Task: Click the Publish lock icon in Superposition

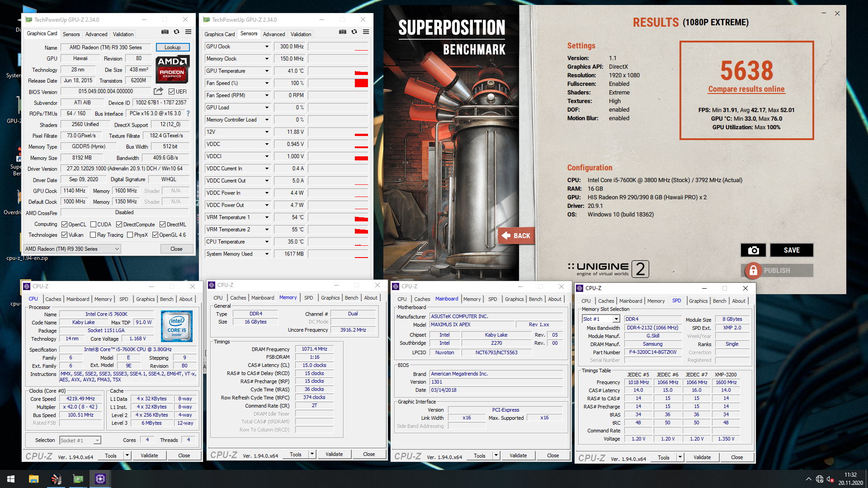Action: tap(753, 270)
